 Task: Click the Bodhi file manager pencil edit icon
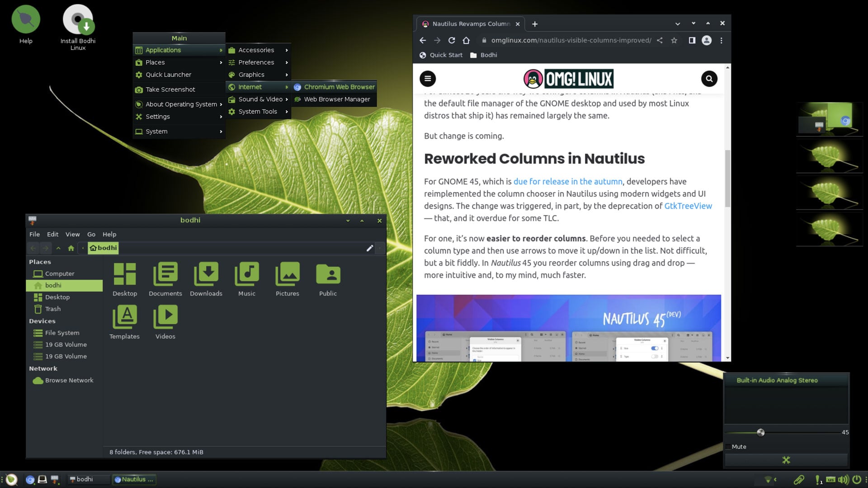[370, 248]
